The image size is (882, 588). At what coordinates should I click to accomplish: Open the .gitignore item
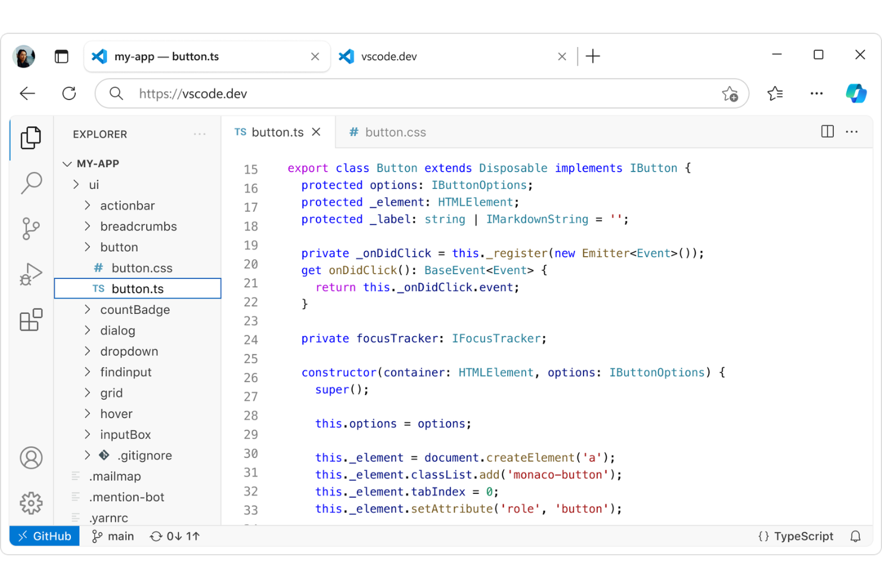pyautogui.click(x=138, y=456)
